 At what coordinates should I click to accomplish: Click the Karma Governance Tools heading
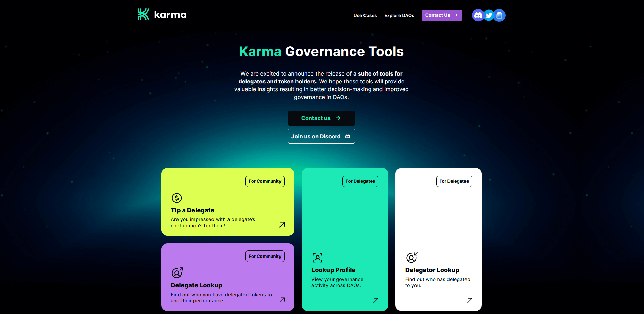pyautogui.click(x=321, y=52)
